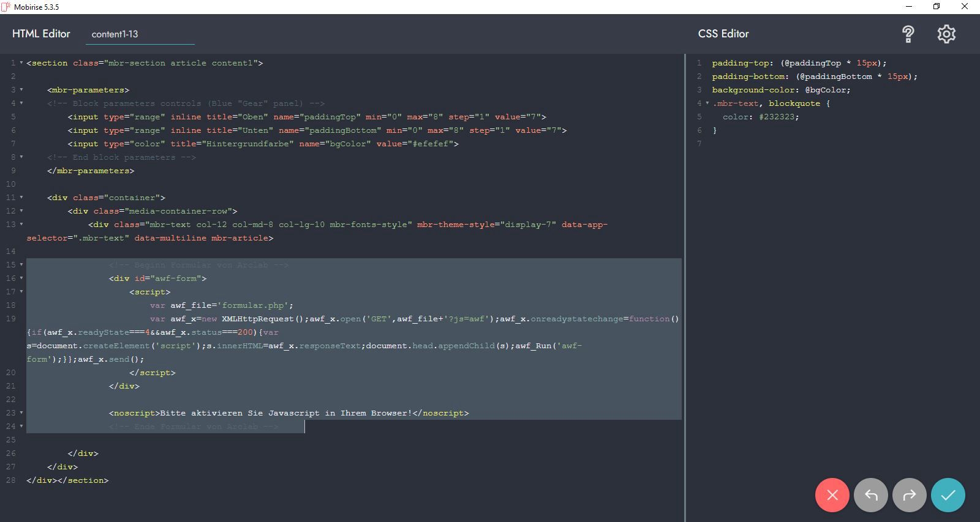Select the HTML Editor heading
The height and width of the screenshot is (522, 980).
(x=41, y=34)
